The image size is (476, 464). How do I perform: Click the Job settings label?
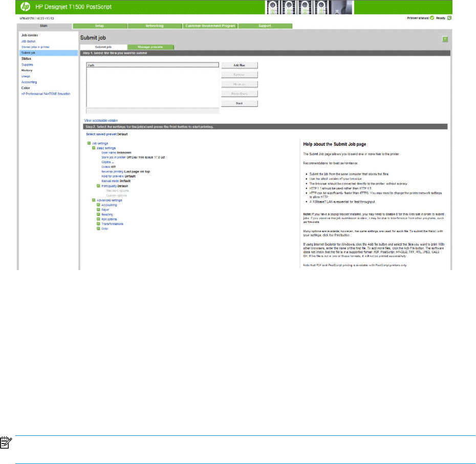click(100, 143)
